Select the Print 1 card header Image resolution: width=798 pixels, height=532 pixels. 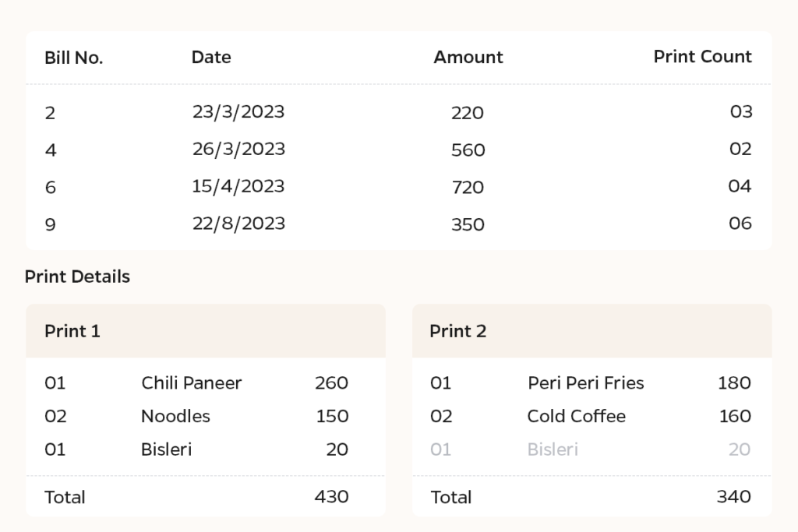tap(206, 331)
